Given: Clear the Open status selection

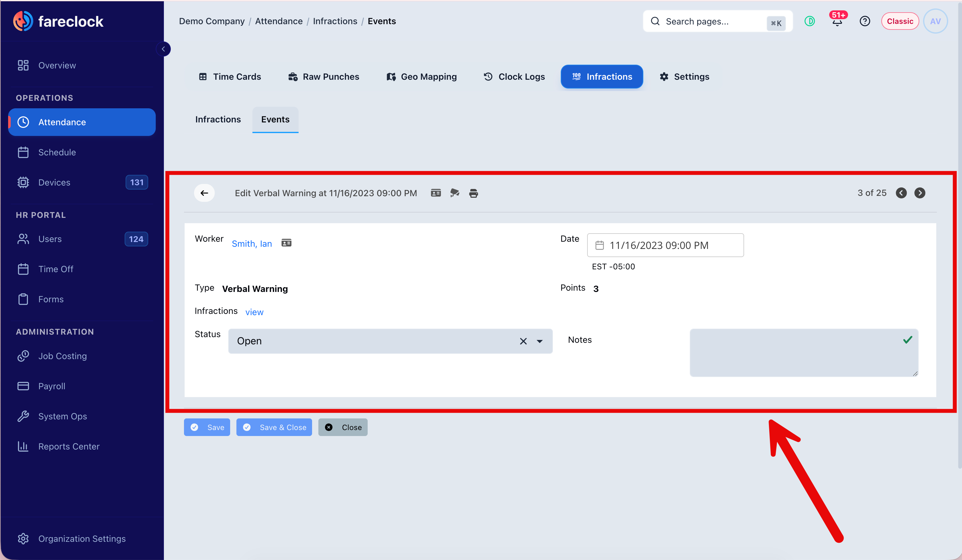Looking at the screenshot, I should (523, 341).
